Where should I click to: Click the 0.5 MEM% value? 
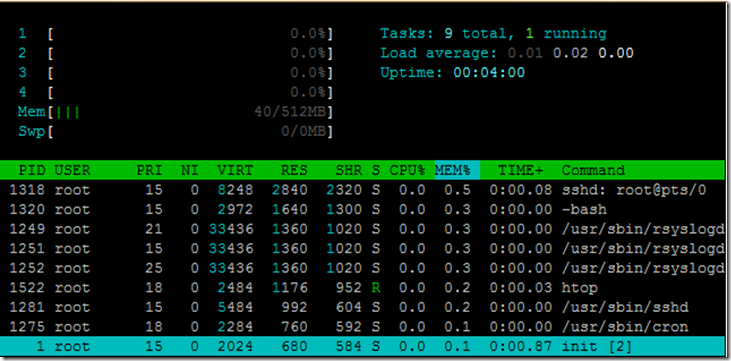(457, 190)
